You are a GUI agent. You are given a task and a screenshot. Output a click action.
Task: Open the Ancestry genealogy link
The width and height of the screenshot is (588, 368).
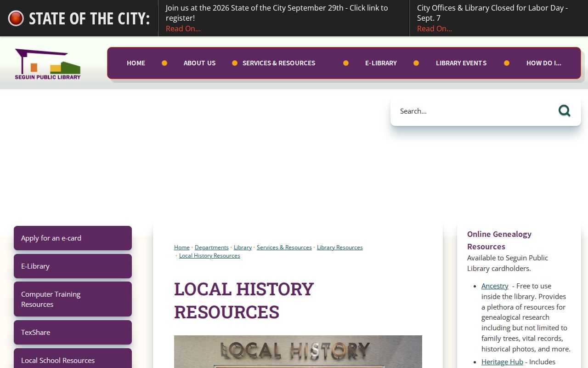tap(495, 286)
